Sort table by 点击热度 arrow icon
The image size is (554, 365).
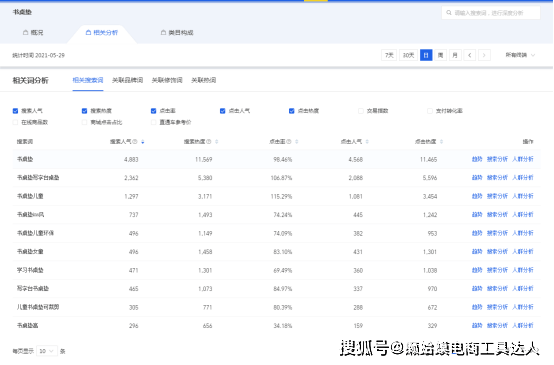(x=441, y=142)
